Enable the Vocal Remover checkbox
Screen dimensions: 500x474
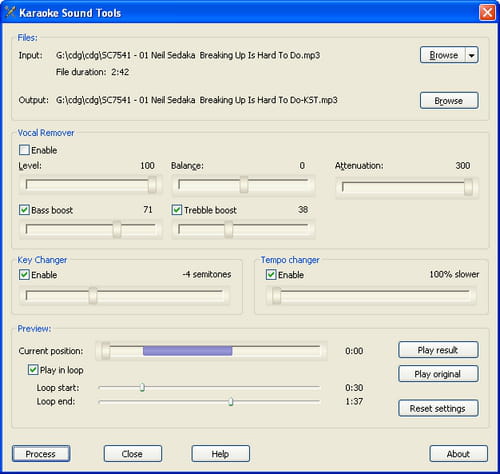[24, 150]
